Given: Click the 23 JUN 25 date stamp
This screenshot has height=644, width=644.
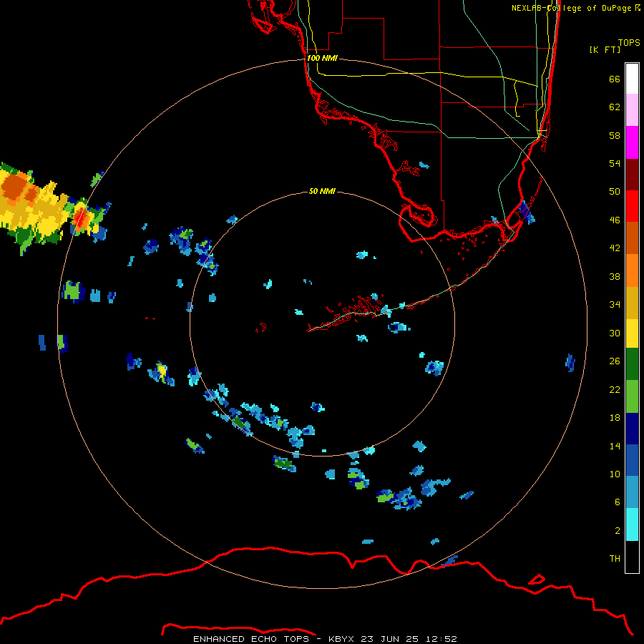Looking at the screenshot, I should tap(390, 639).
